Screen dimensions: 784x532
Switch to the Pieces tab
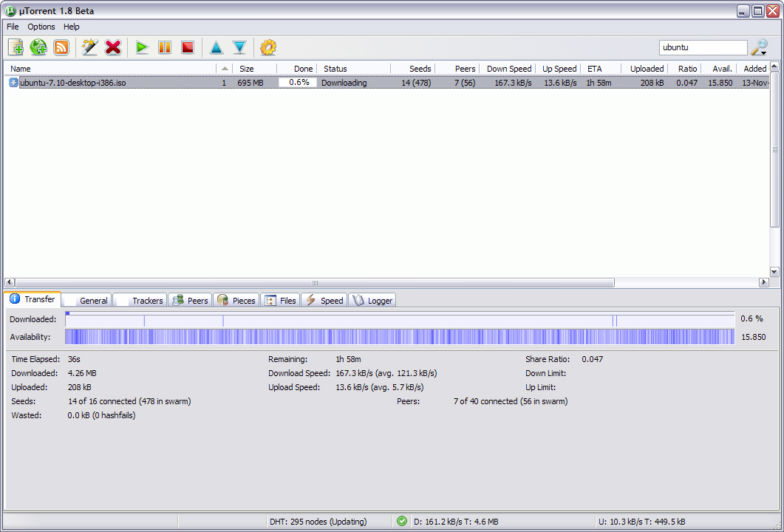tap(236, 301)
